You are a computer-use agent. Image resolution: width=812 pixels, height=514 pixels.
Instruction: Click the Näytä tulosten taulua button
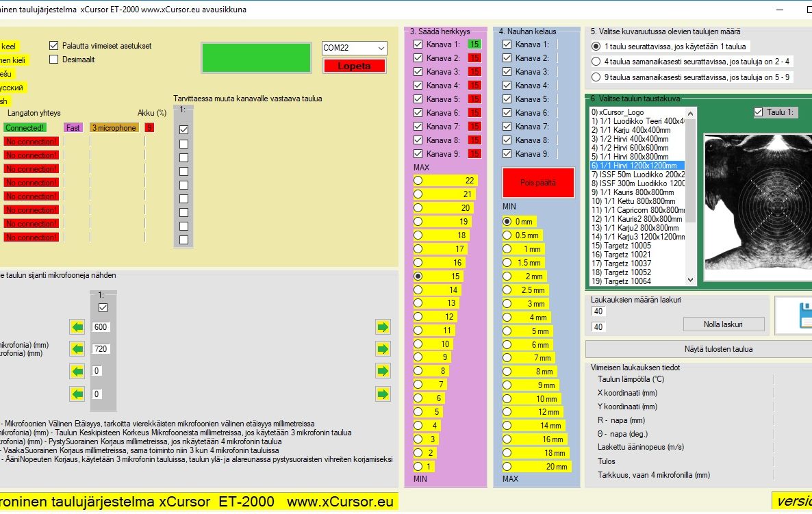click(x=718, y=349)
